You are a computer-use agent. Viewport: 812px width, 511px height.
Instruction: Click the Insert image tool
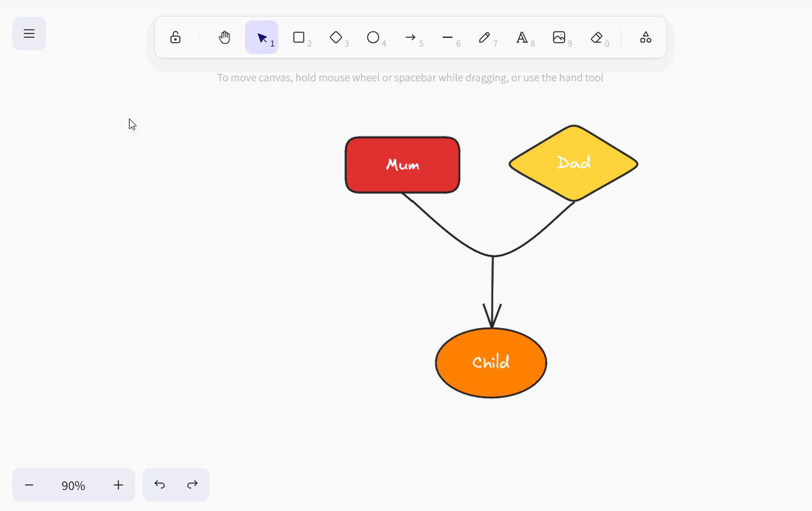tap(559, 38)
